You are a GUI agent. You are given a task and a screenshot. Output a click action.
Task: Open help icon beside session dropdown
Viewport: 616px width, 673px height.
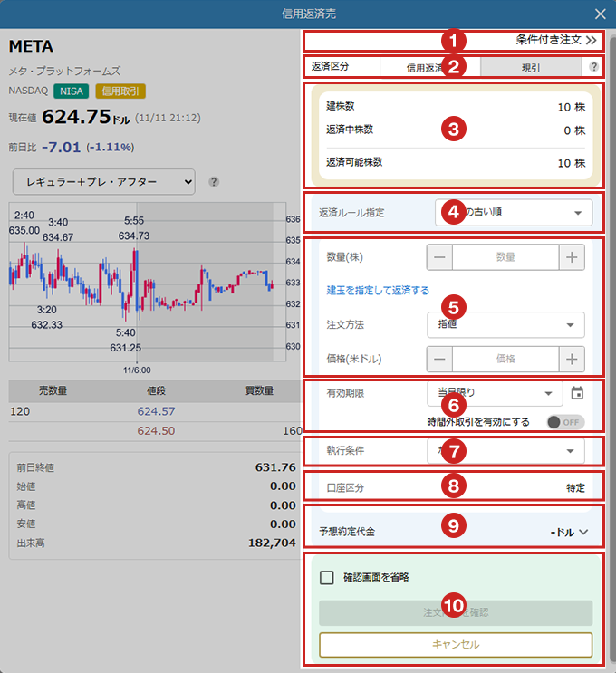tap(214, 182)
